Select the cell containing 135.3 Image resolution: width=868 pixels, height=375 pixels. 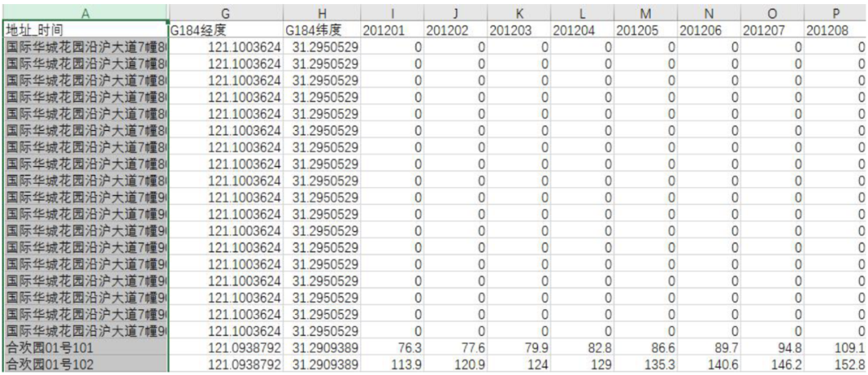645,365
